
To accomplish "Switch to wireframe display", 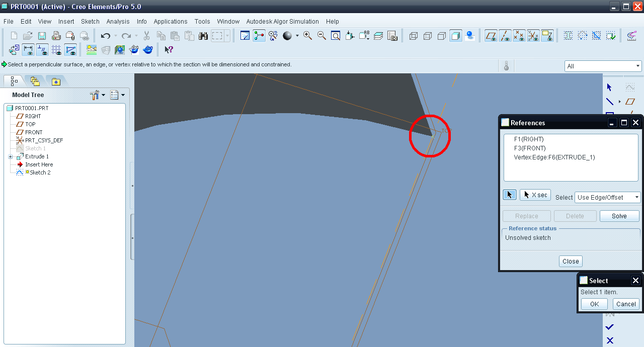I will [414, 36].
